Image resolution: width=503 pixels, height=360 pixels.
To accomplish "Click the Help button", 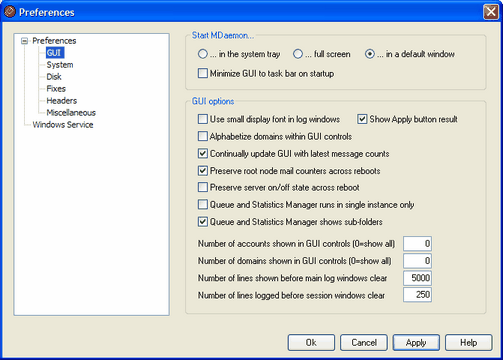I will pos(468,343).
